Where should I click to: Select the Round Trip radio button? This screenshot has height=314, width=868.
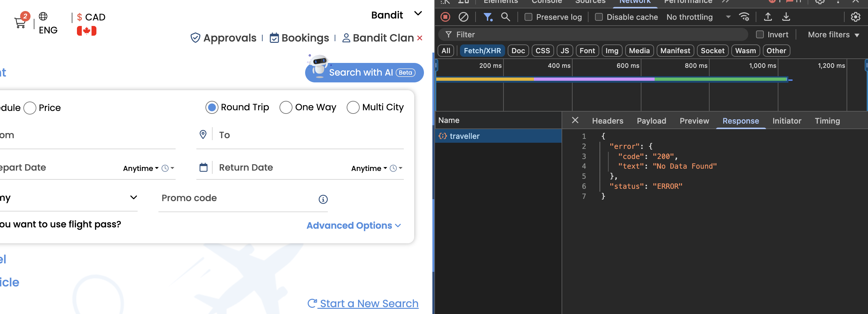point(212,107)
